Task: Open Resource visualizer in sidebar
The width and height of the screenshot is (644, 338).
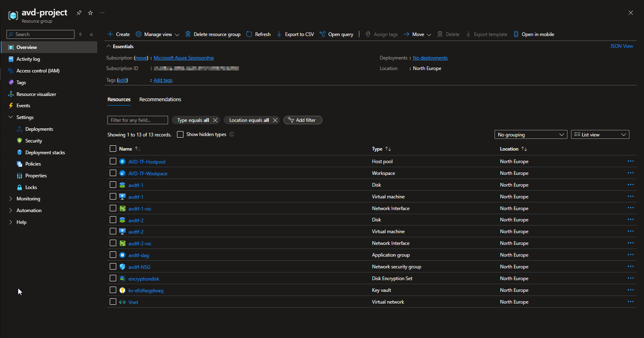Action: pos(36,94)
